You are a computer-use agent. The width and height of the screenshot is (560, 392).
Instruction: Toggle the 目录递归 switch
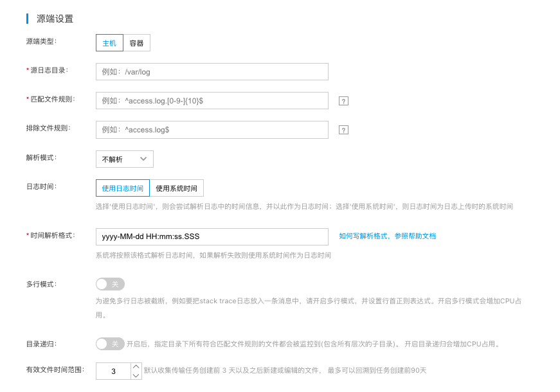[x=110, y=344]
